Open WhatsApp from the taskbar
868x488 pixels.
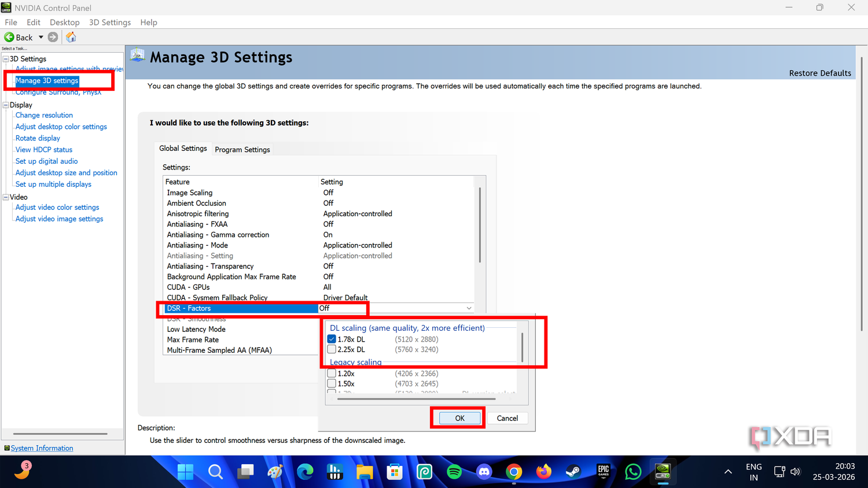[633, 472]
